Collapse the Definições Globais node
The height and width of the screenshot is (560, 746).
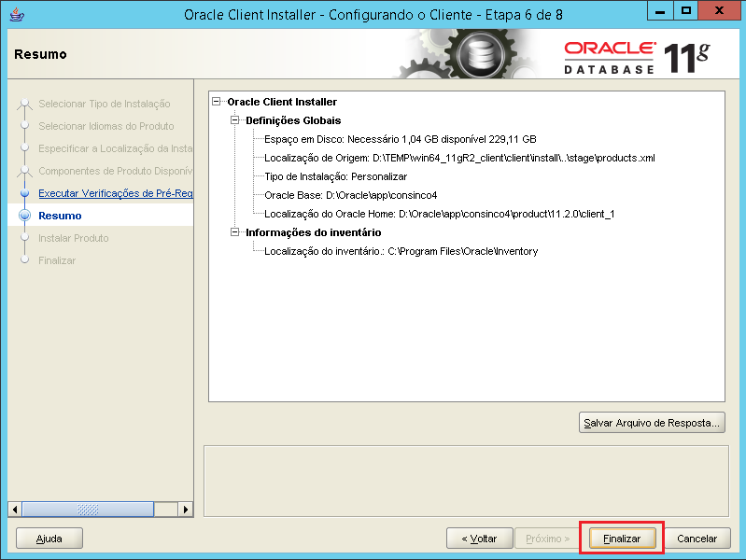click(234, 119)
